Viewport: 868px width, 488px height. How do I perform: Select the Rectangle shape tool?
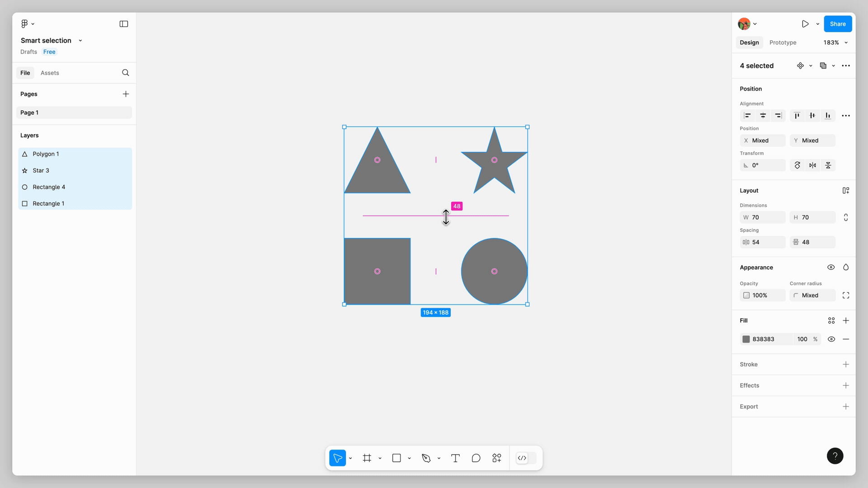coord(396,458)
